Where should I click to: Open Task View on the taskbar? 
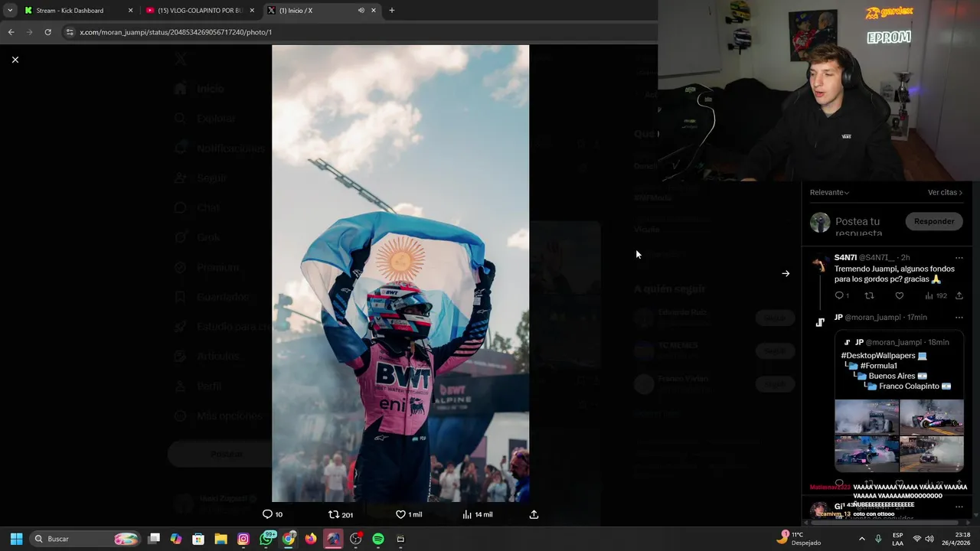[154, 539]
